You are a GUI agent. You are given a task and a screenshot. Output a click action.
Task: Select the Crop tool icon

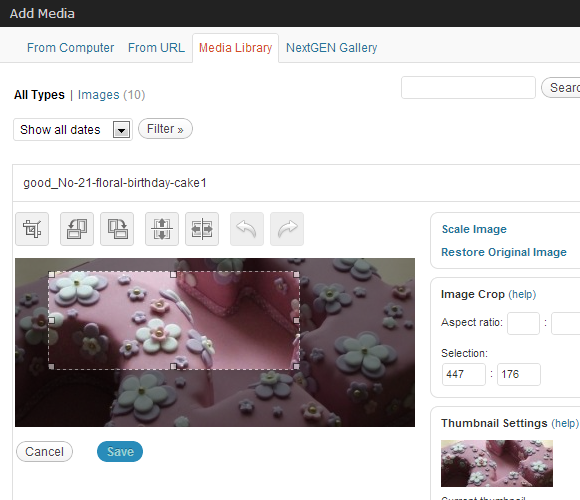32,229
